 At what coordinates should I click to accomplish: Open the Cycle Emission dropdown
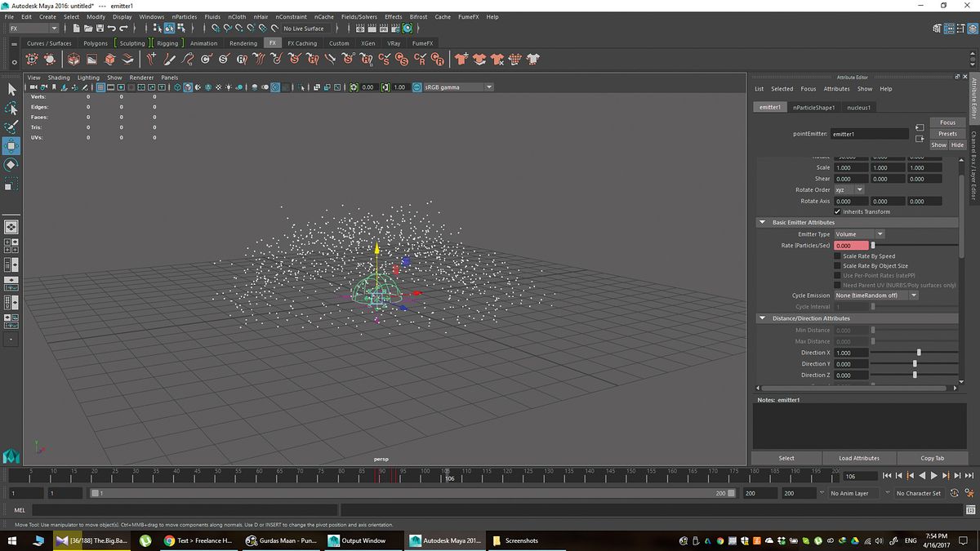(x=913, y=295)
